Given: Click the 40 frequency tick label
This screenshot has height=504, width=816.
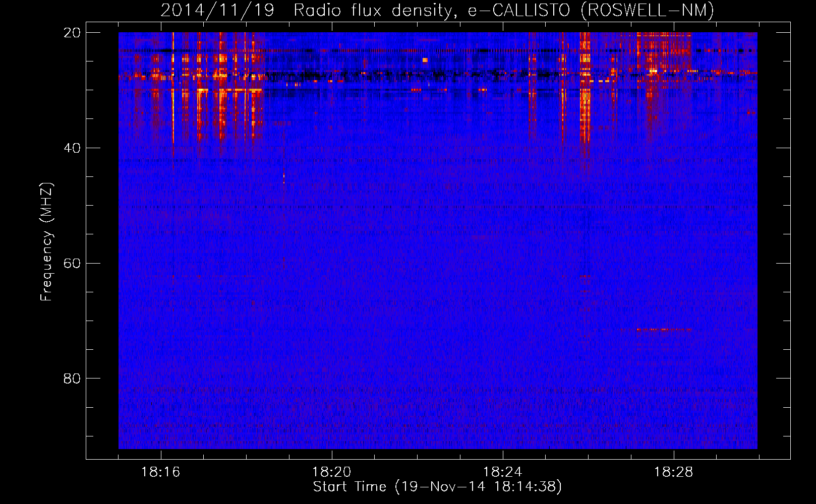Looking at the screenshot, I should coord(72,148).
